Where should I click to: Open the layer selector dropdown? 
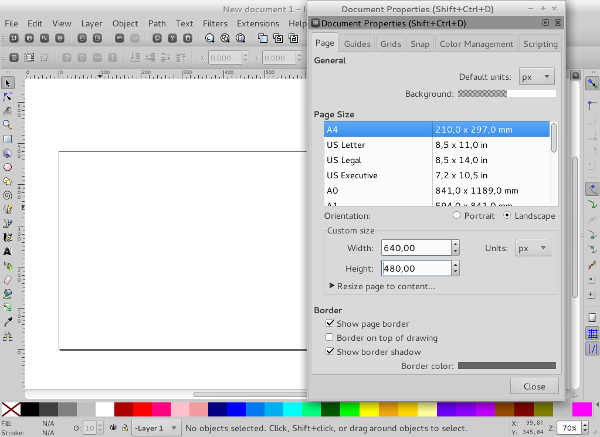[x=155, y=428]
